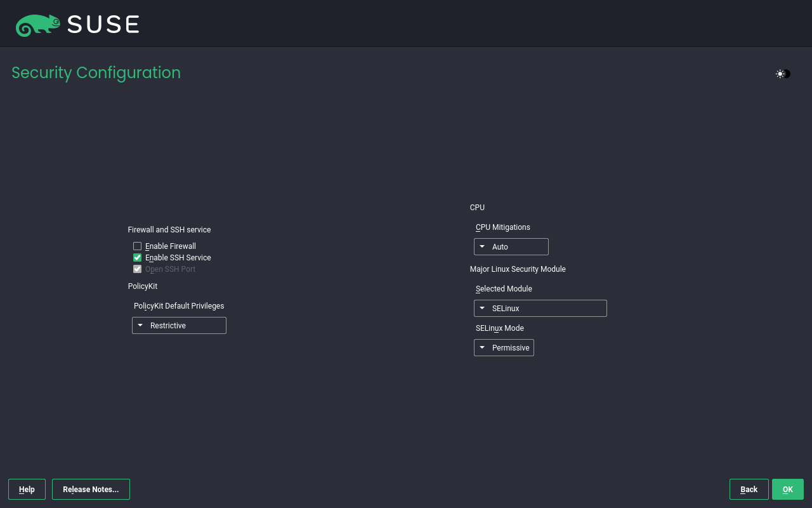Open the PolicyKit Default Privileges Restrictive dropdown
Screen dimensions: 812x508
(179, 326)
